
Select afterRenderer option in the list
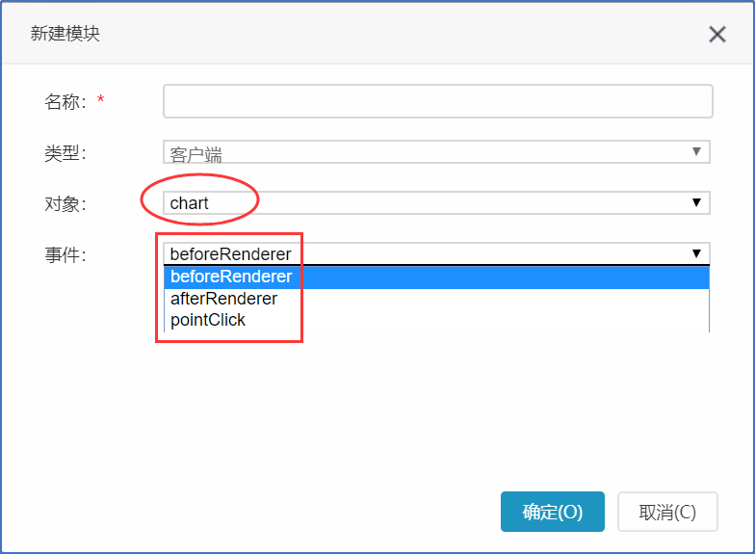[436, 299]
